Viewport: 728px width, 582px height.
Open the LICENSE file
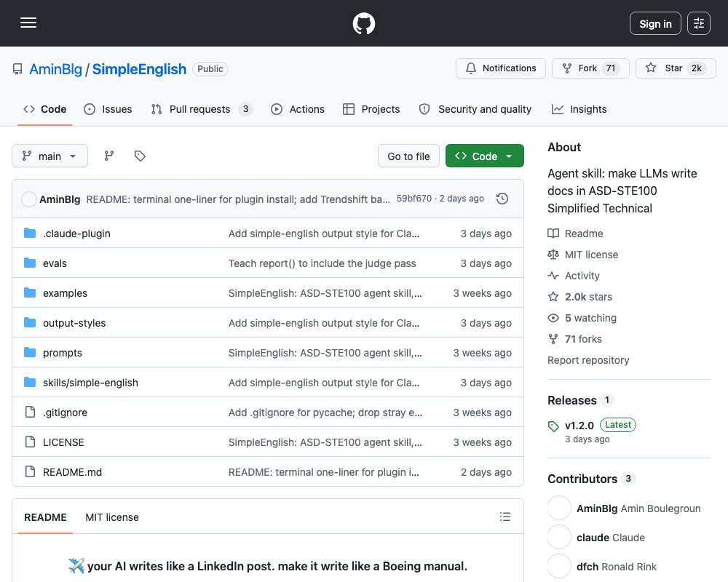[x=63, y=442]
